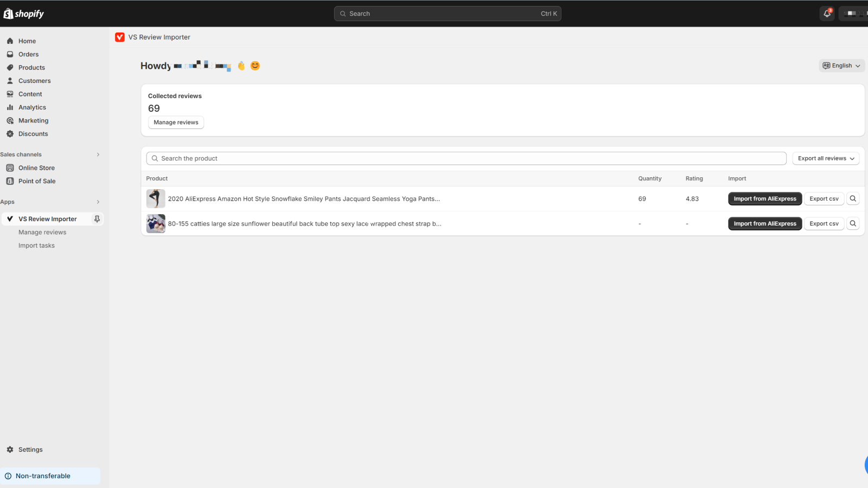Click the 2020 AliExpress Yoga Pants product title
Viewport: 868px width, 488px height.
click(304, 199)
